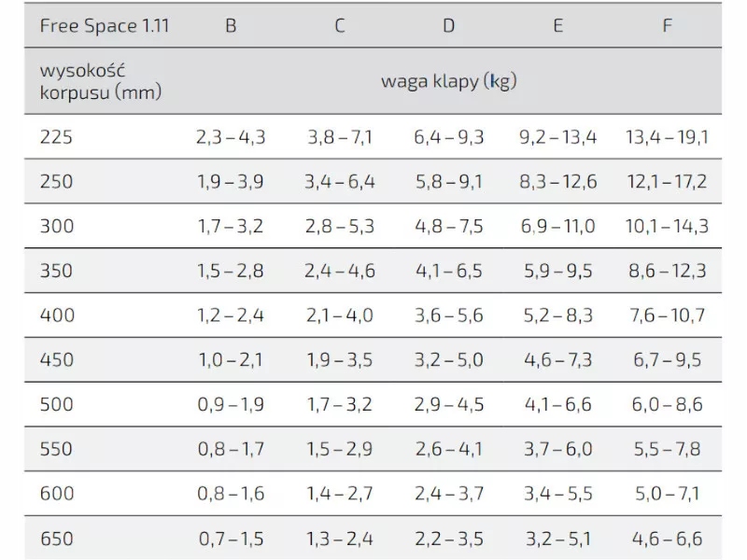Select the cell with value 3,4 – 5,5
The height and width of the screenshot is (560, 747).
tap(557, 495)
